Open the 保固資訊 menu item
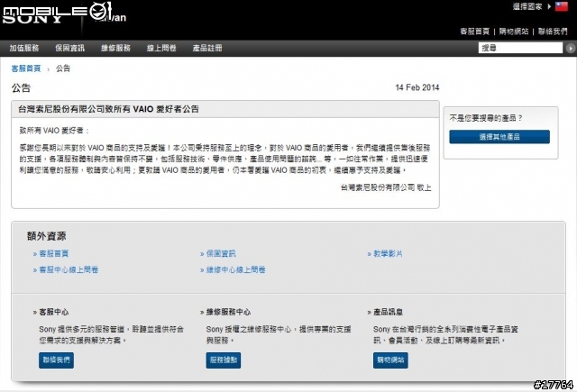The width and height of the screenshot is (577, 392). click(70, 48)
